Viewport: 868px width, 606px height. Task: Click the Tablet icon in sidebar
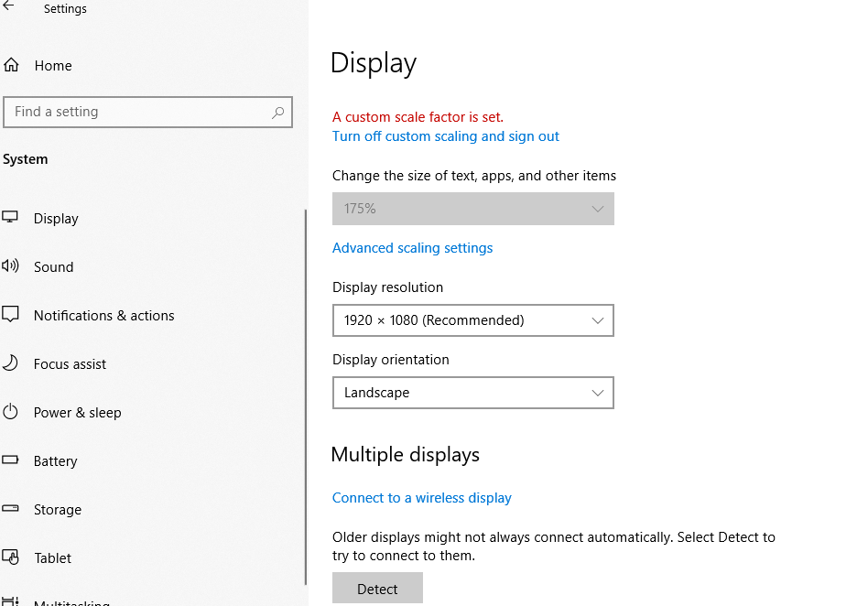click(10, 557)
